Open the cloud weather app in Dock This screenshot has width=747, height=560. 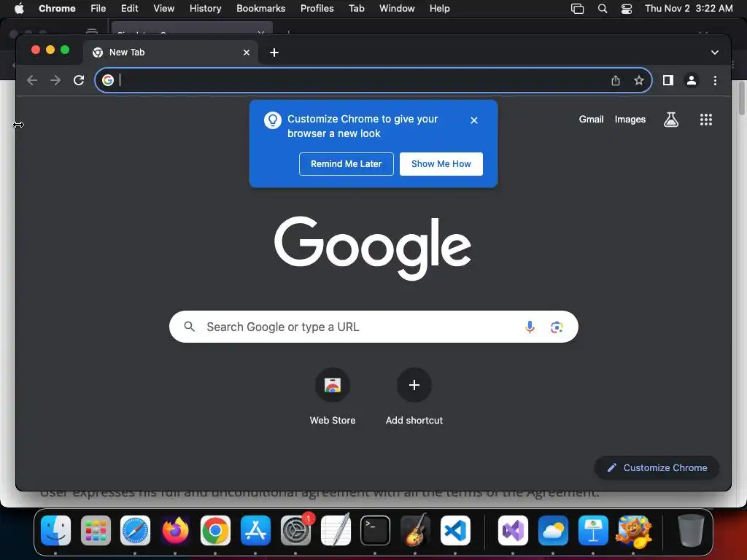[553, 531]
